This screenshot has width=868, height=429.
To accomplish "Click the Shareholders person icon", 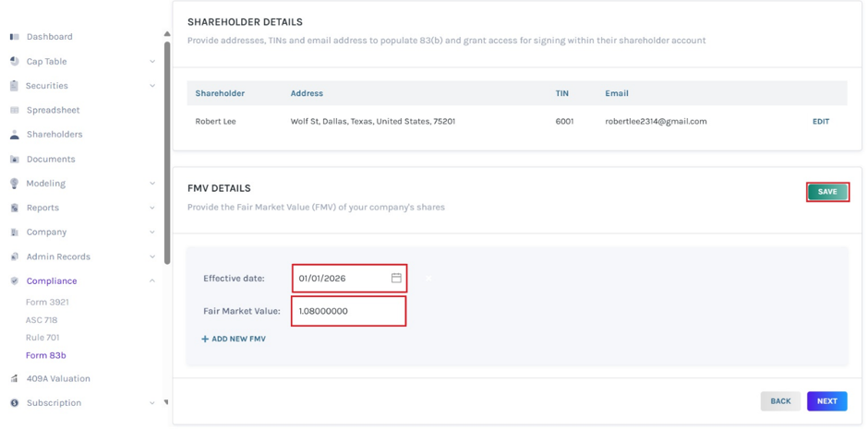I will [15, 135].
